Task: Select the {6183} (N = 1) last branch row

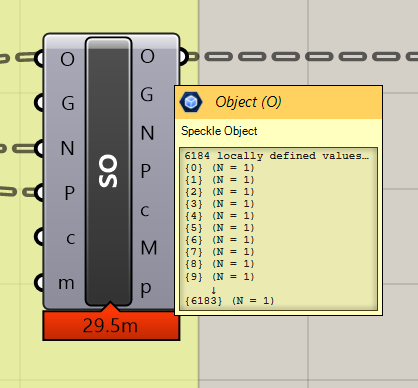Action: click(230, 301)
